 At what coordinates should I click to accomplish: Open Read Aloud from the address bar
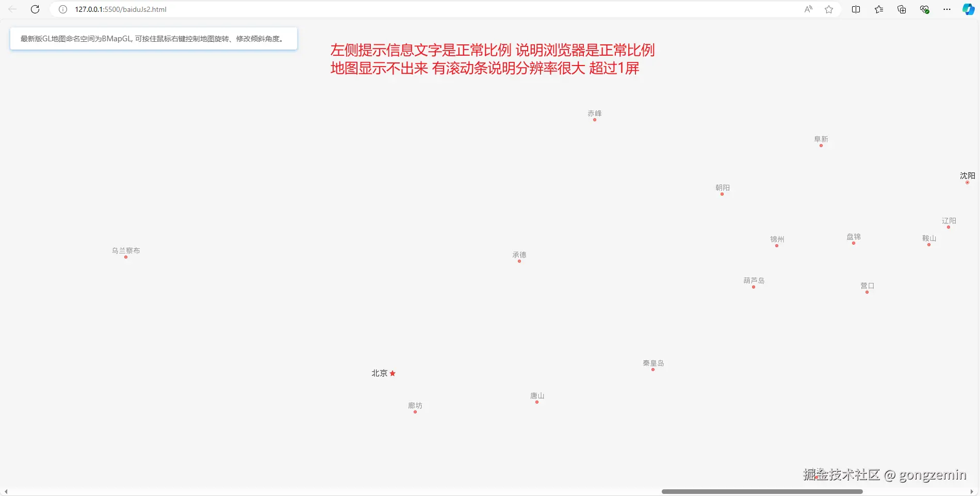808,9
